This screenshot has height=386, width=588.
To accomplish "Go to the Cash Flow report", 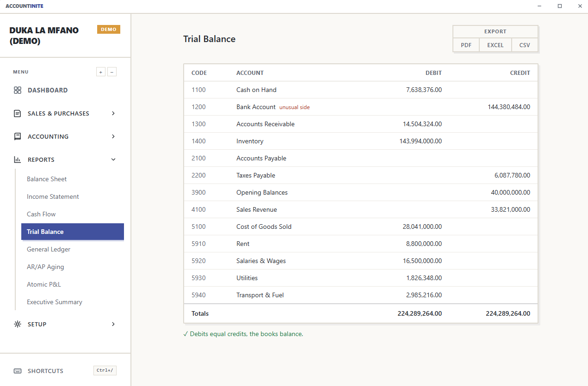I will (x=41, y=214).
